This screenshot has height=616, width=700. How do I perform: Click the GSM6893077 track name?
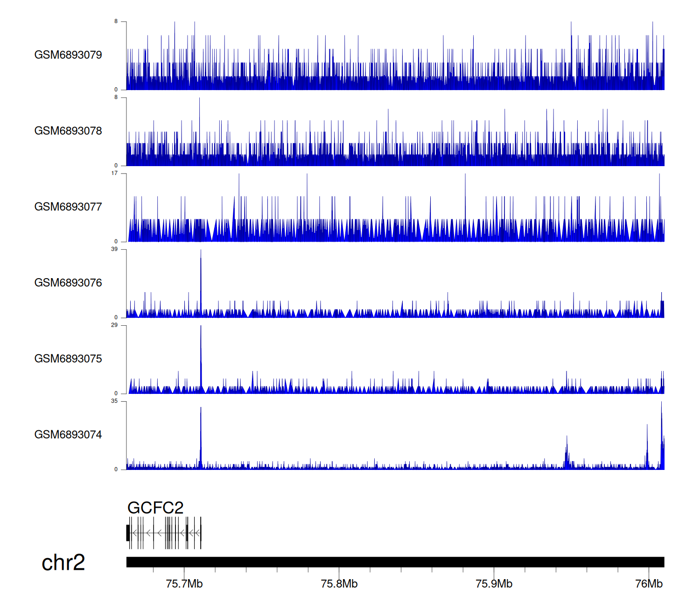coord(68,207)
